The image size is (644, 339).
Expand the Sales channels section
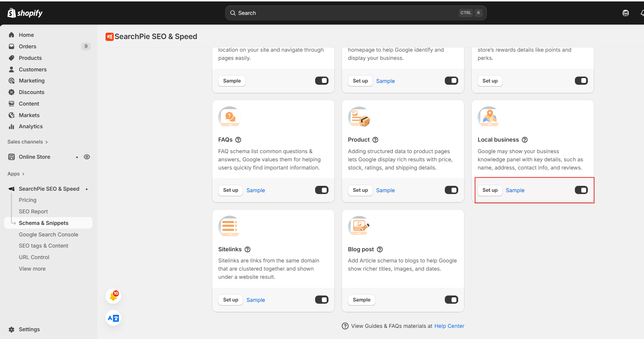pos(27,142)
